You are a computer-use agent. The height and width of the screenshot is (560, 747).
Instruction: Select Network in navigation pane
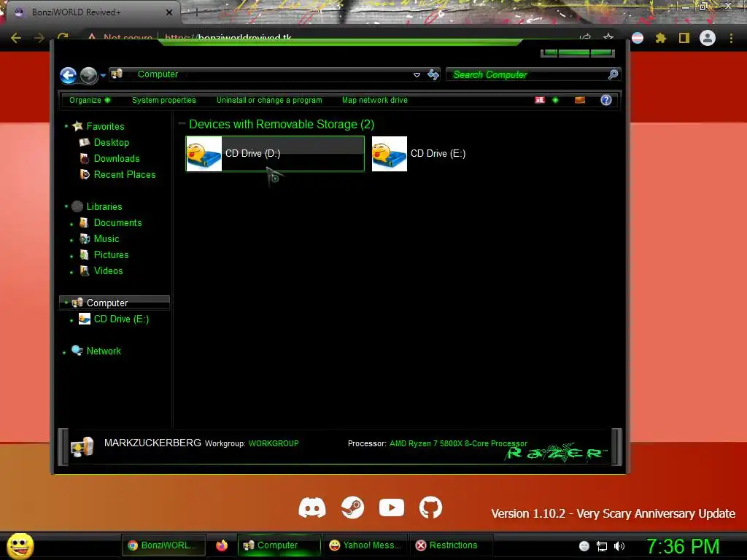104,351
